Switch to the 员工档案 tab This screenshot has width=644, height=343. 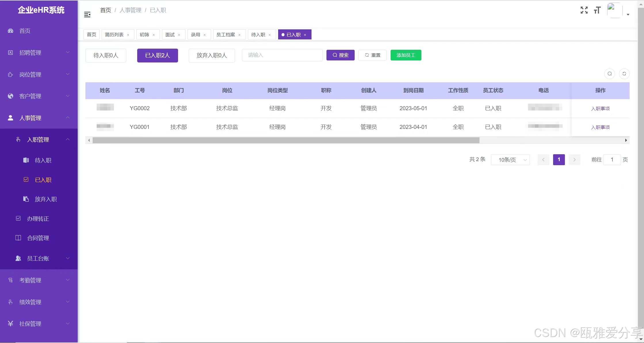(226, 34)
